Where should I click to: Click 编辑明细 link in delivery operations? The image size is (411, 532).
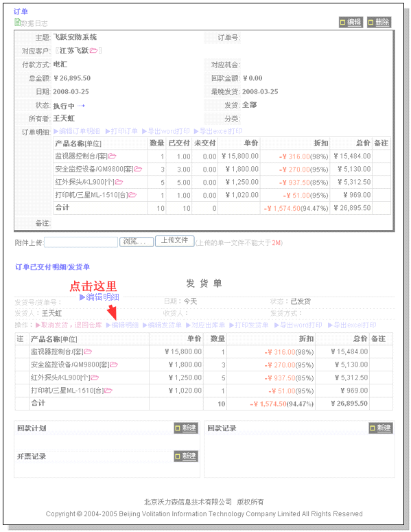coord(122,325)
